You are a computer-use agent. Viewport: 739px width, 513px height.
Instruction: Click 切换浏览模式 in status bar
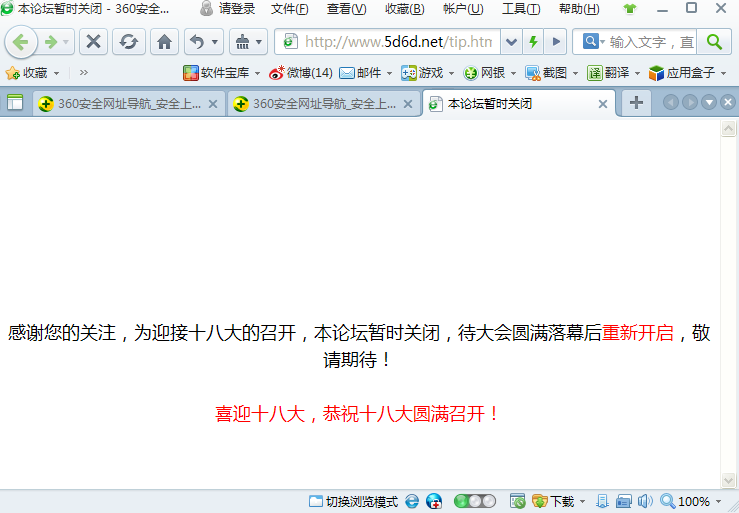coord(353,501)
